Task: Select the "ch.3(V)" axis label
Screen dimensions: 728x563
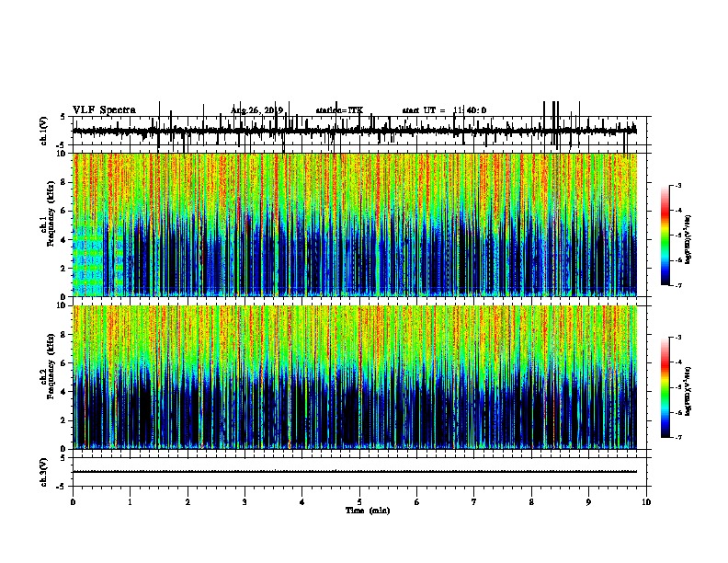Action: [x=43, y=472]
